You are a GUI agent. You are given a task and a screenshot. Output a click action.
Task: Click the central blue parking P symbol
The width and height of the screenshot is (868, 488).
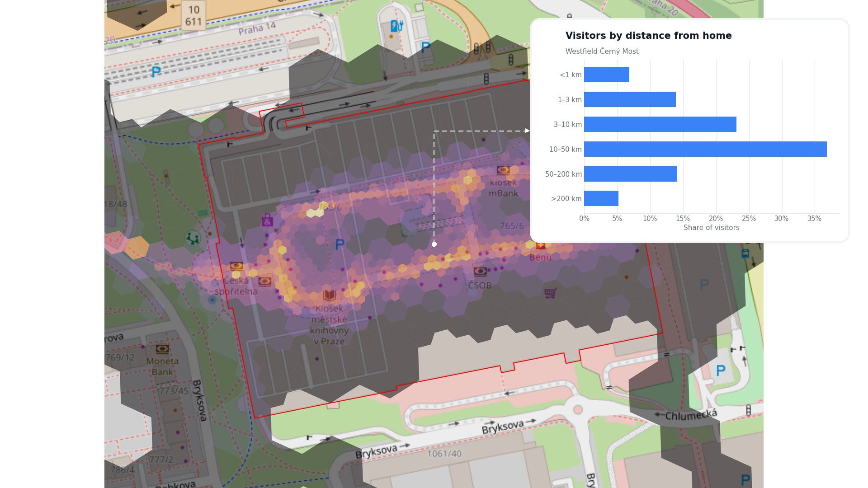coord(340,245)
